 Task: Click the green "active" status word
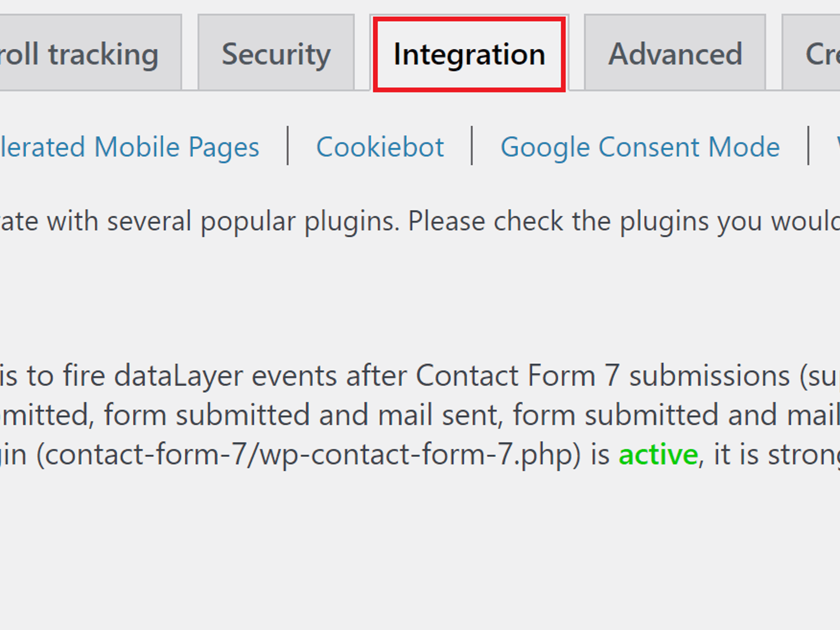point(658,455)
